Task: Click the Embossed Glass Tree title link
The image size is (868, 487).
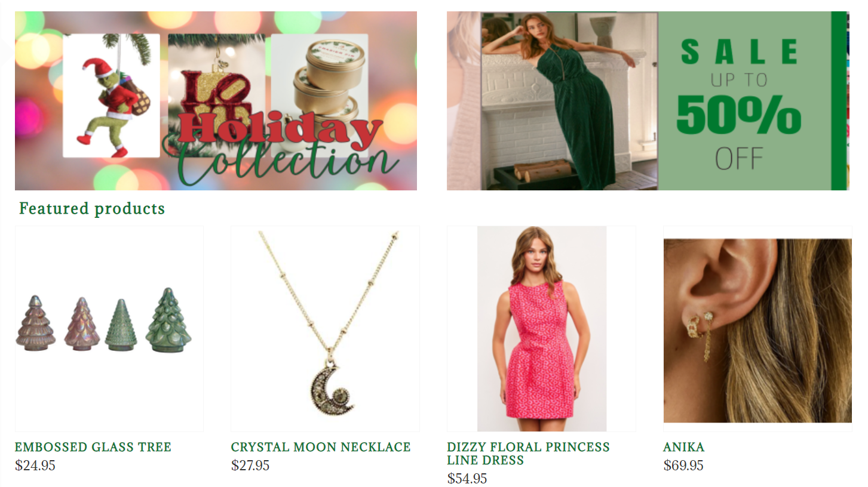Action: click(93, 447)
